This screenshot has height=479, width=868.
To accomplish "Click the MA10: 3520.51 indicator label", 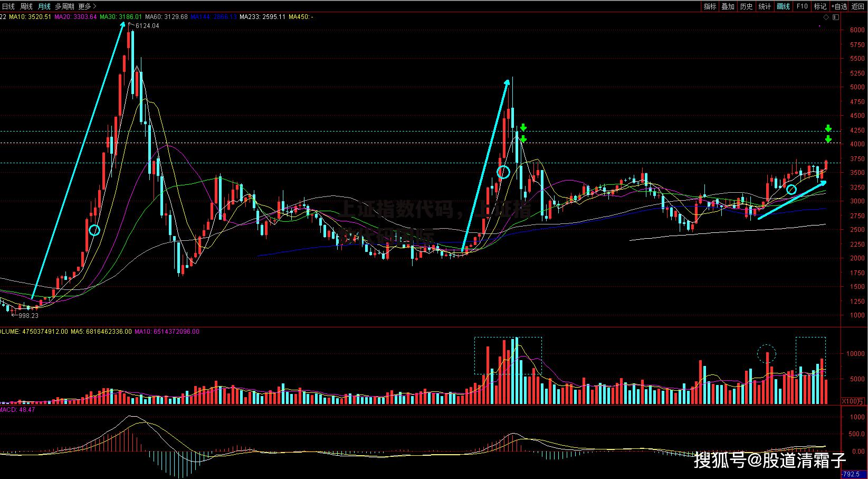I will 30,17.
